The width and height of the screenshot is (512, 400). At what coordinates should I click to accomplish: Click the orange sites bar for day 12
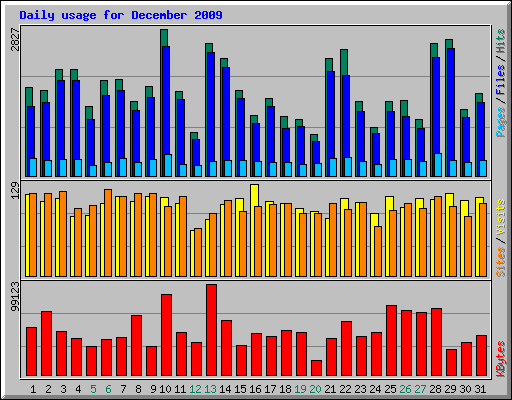pos(198,252)
